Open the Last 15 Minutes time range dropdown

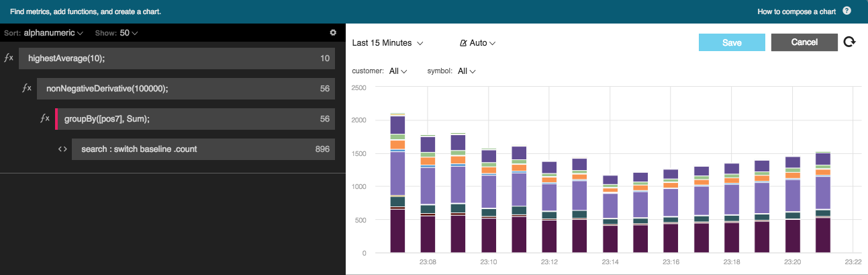pyautogui.click(x=388, y=42)
